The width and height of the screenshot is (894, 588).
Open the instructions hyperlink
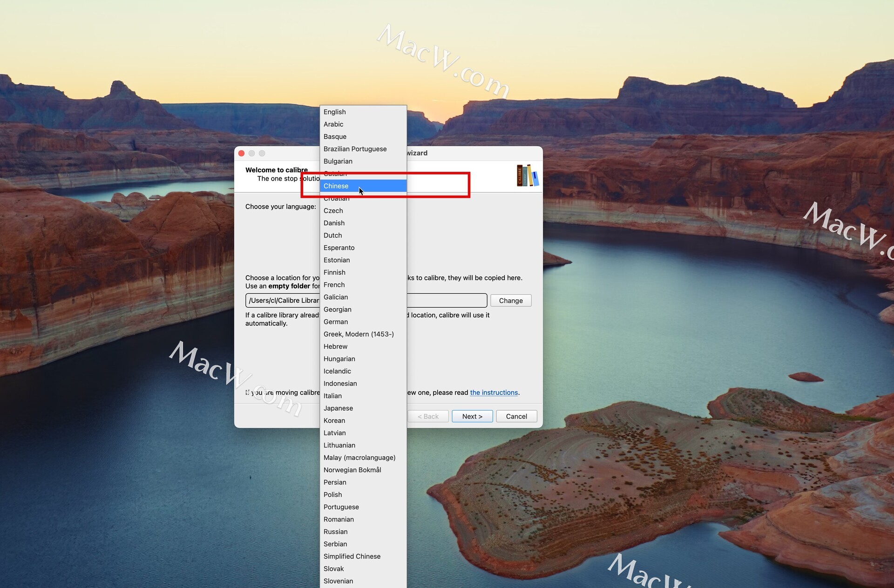click(494, 392)
